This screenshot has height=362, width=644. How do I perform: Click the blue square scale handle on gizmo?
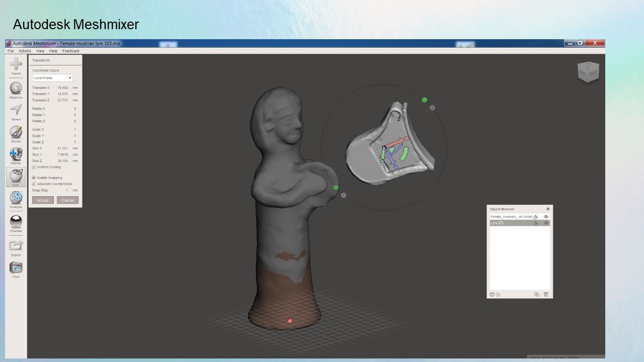click(396, 167)
